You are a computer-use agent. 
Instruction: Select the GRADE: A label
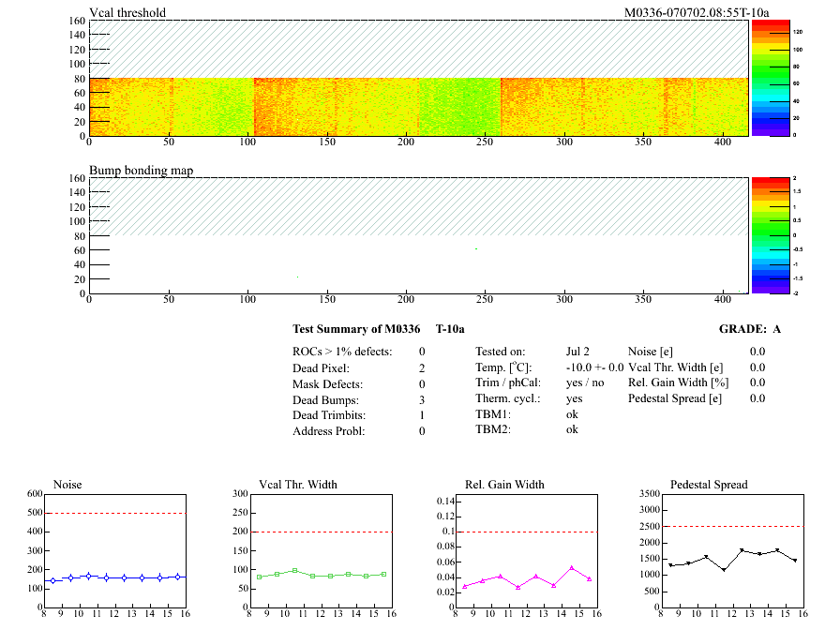749,329
